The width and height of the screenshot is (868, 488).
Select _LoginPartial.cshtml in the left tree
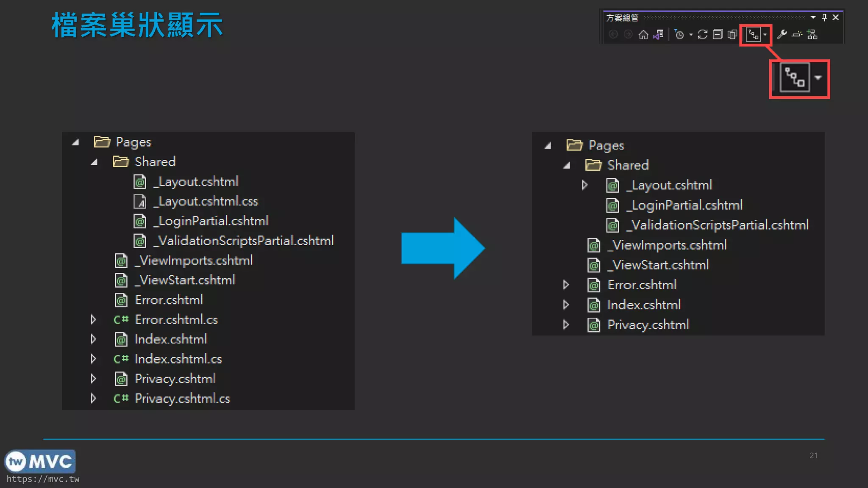(211, 221)
